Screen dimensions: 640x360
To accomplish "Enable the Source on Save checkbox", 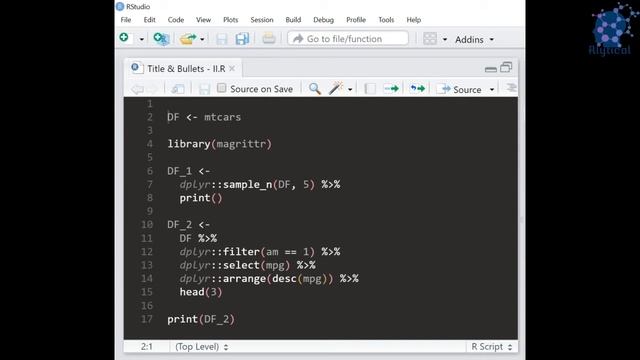I will pyautogui.click(x=222, y=88).
